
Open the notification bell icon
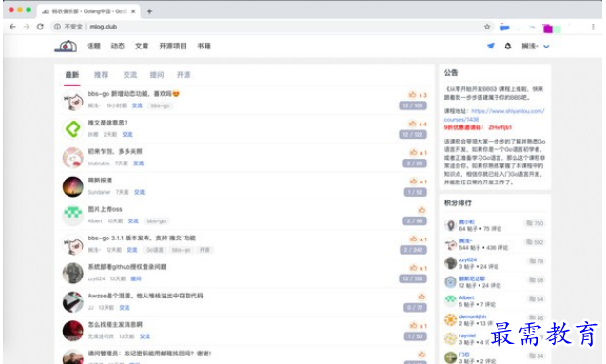508,46
